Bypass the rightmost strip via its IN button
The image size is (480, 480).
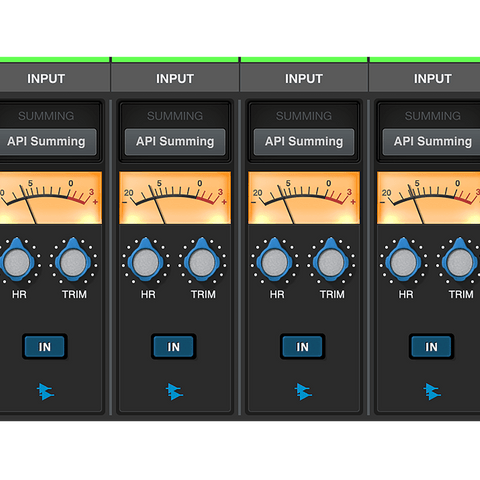[431, 347]
